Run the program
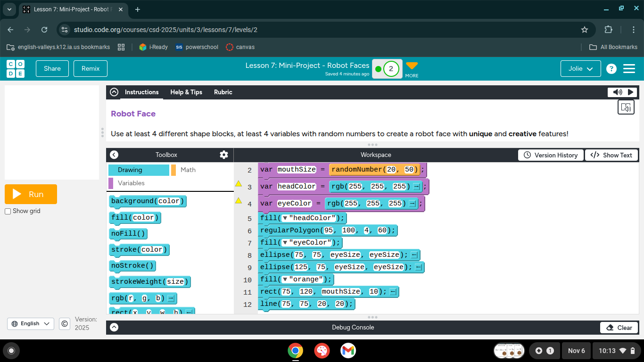Viewport: 644px width, 362px height. [x=31, y=194]
